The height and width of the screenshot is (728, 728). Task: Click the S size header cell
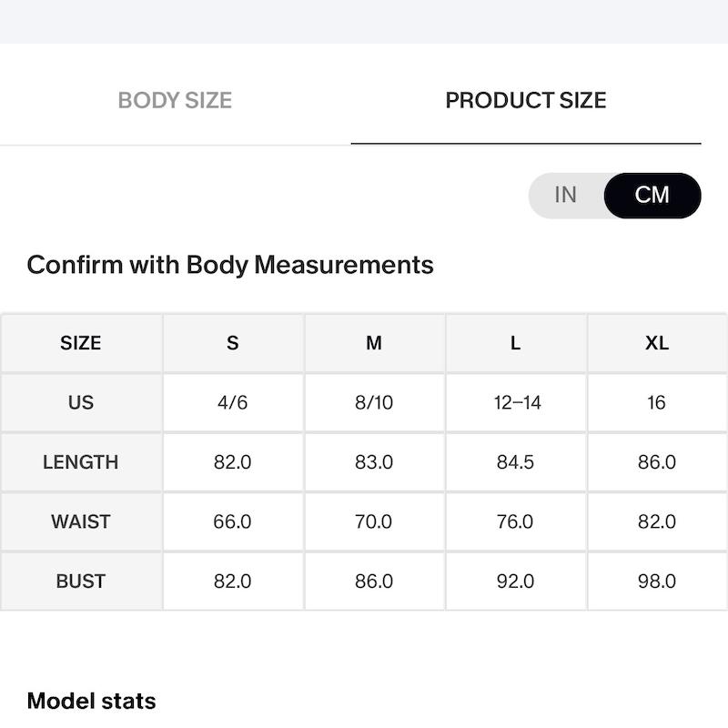pos(233,343)
